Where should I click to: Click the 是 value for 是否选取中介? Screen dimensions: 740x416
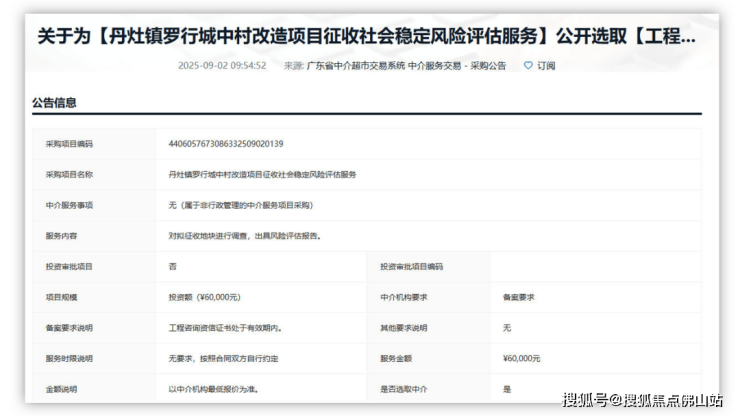507,390
